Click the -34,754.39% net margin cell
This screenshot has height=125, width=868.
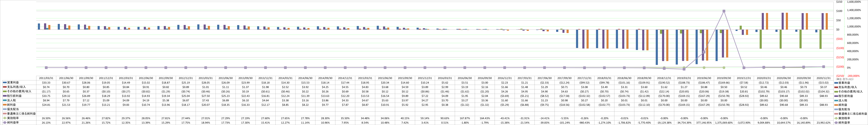point(684,123)
